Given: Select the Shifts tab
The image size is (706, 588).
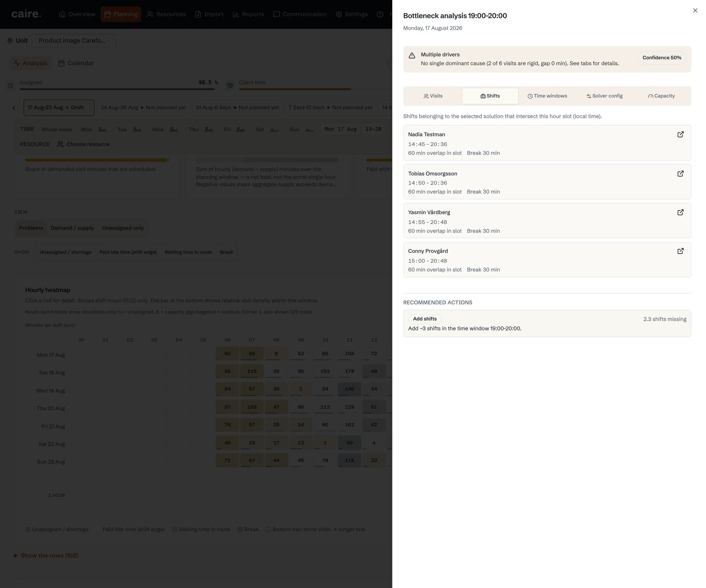Looking at the screenshot, I should click(490, 96).
